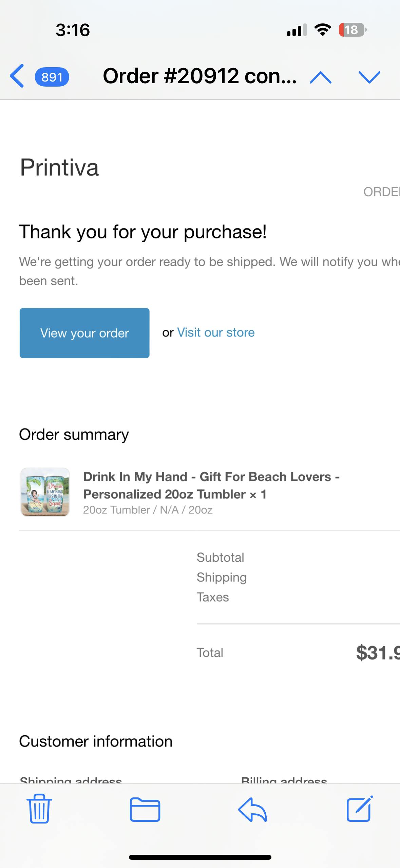Open the Visit our store link
The height and width of the screenshot is (868, 400).
pos(216,332)
